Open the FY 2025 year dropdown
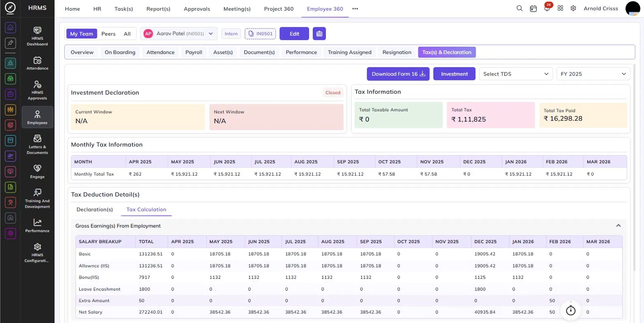Viewport: 644px width, 323px height. [x=593, y=74]
